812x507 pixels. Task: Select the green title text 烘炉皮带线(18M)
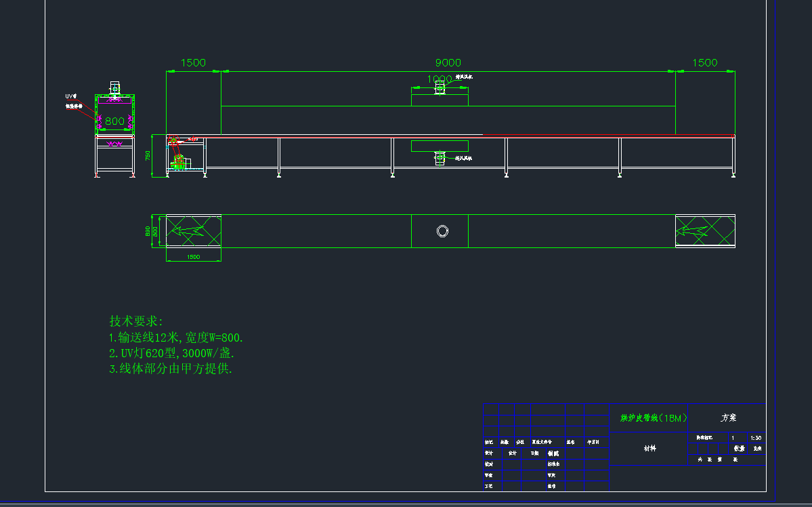click(x=649, y=418)
